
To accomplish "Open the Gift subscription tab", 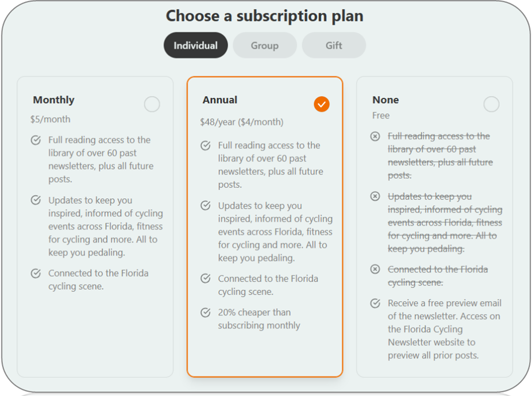I will tap(334, 45).
